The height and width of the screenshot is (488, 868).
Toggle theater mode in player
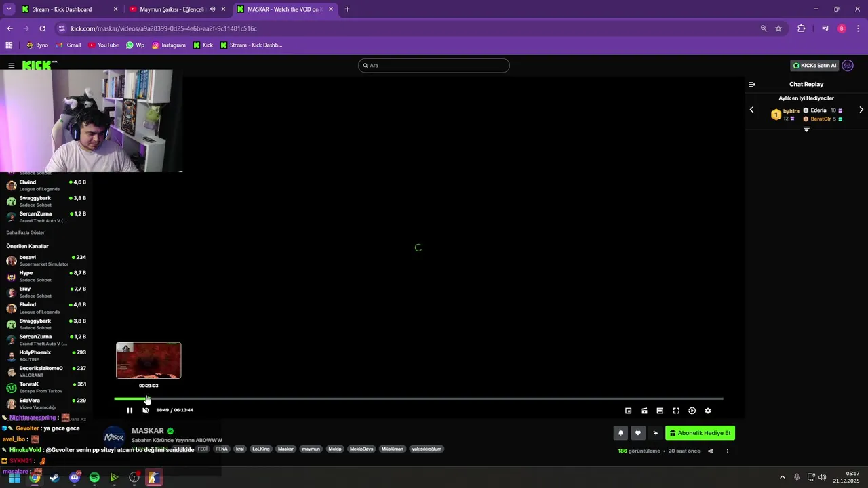coord(660,411)
